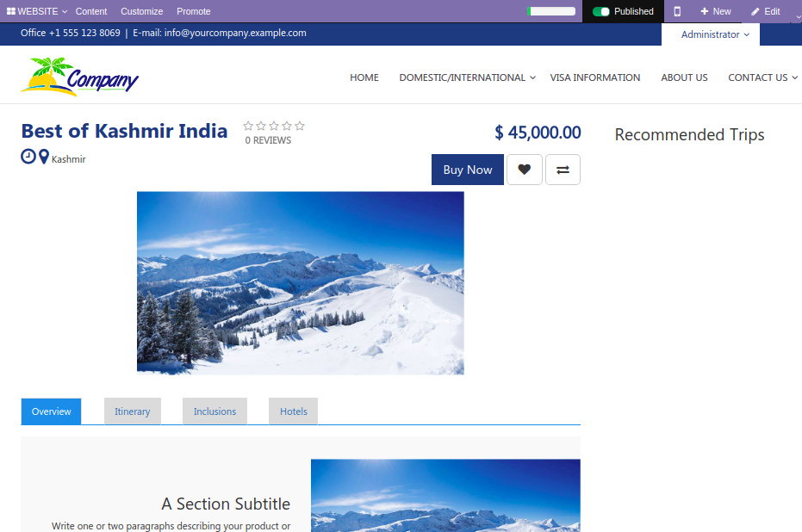This screenshot has width=802, height=532.
Task: Click the main Kashmir snow mountain image
Action: click(301, 283)
